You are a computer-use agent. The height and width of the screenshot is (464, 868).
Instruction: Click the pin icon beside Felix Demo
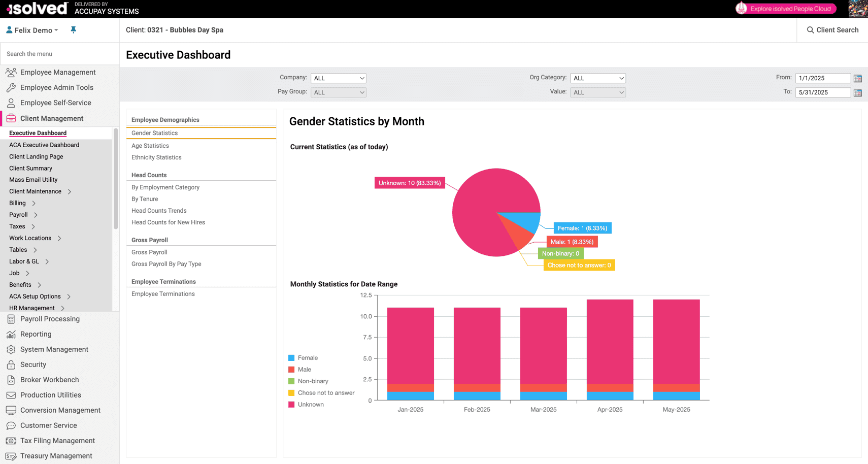tap(73, 30)
